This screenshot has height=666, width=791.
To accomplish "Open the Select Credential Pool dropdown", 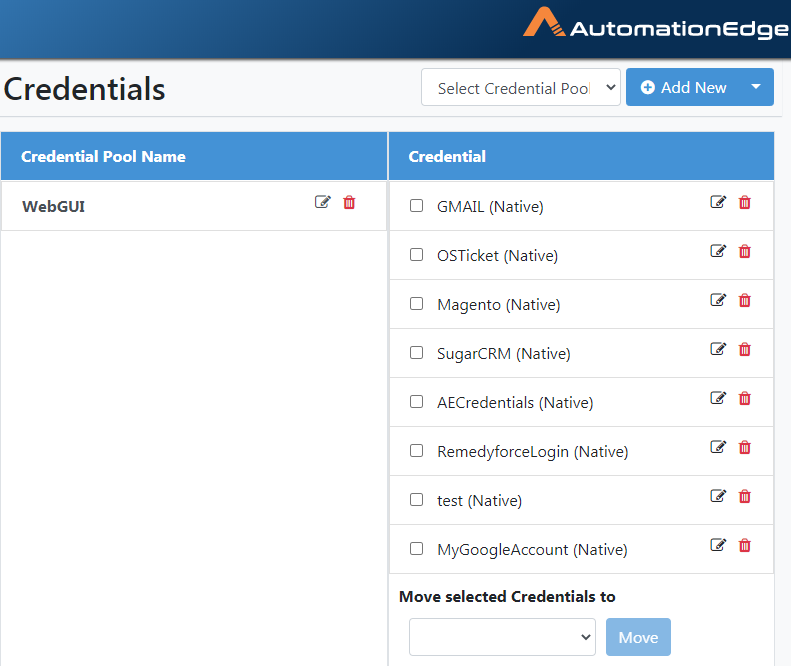I will click(521, 87).
